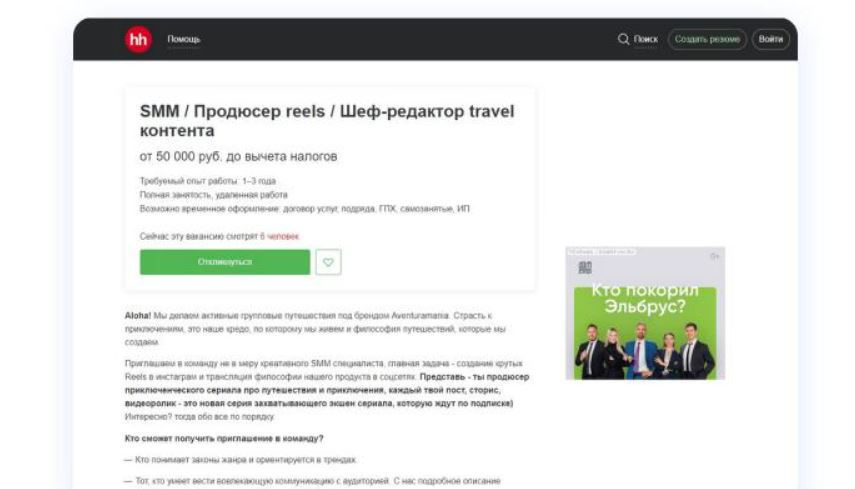Click the red '6 человек' link
Viewport: 855px width, 489px height.
[280, 237]
